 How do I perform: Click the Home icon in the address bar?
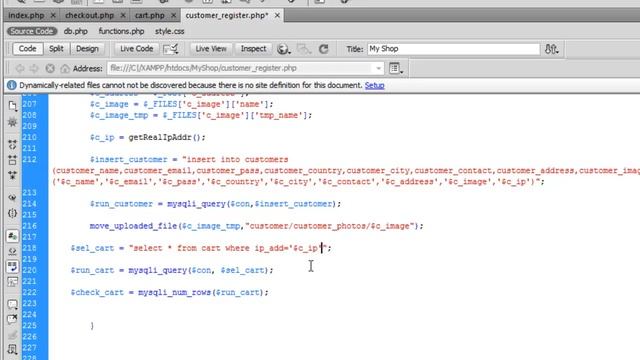(x=64, y=69)
